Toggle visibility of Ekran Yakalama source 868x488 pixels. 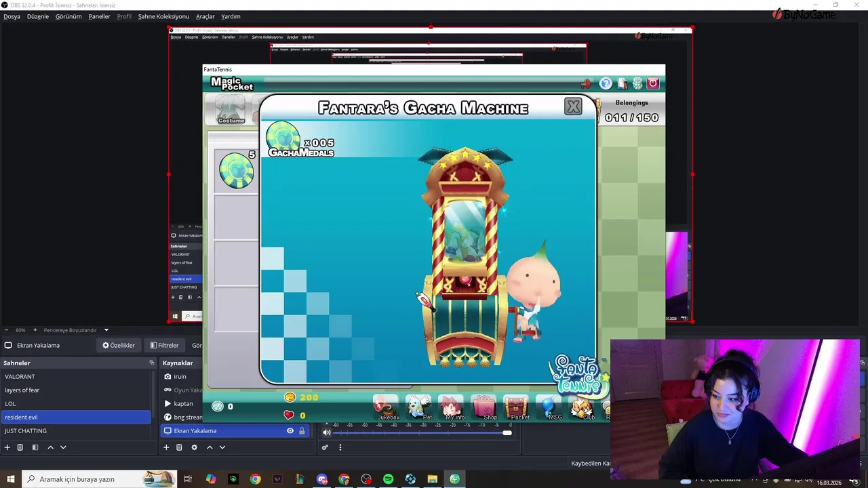pyautogui.click(x=290, y=430)
